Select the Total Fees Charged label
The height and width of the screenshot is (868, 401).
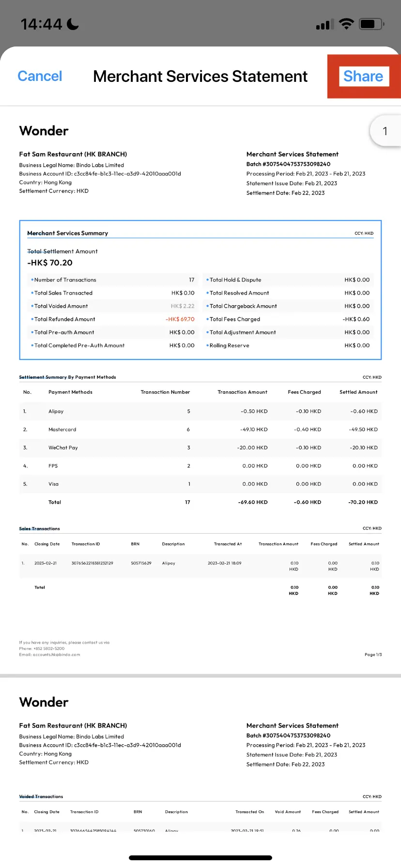coord(235,319)
